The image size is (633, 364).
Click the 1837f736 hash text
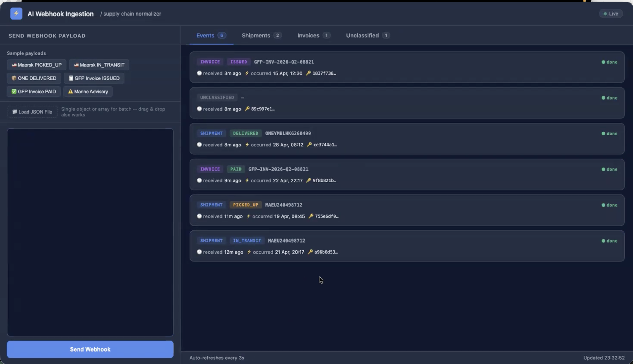point(324,73)
